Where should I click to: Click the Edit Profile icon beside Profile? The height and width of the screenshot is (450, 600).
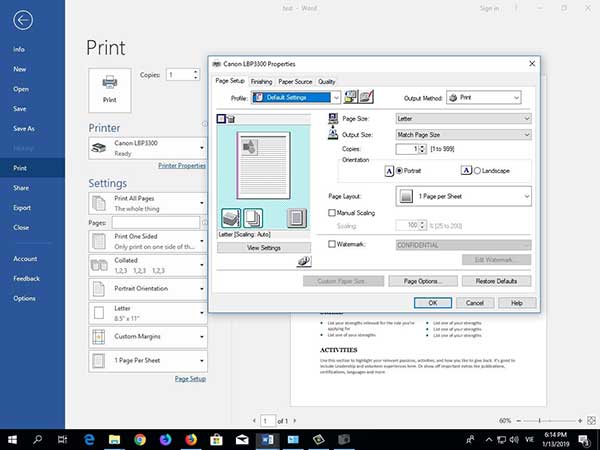pyautogui.click(x=366, y=97)
